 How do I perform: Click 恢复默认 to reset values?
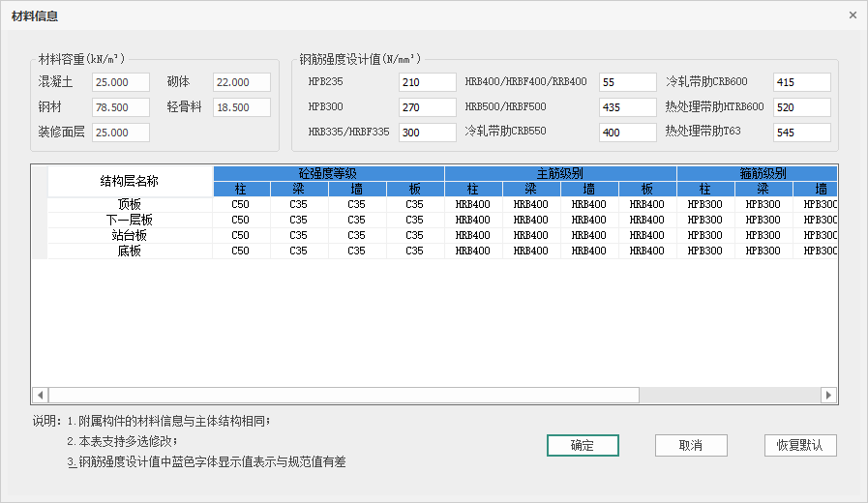pyautogui.click(x=799, y=445)
